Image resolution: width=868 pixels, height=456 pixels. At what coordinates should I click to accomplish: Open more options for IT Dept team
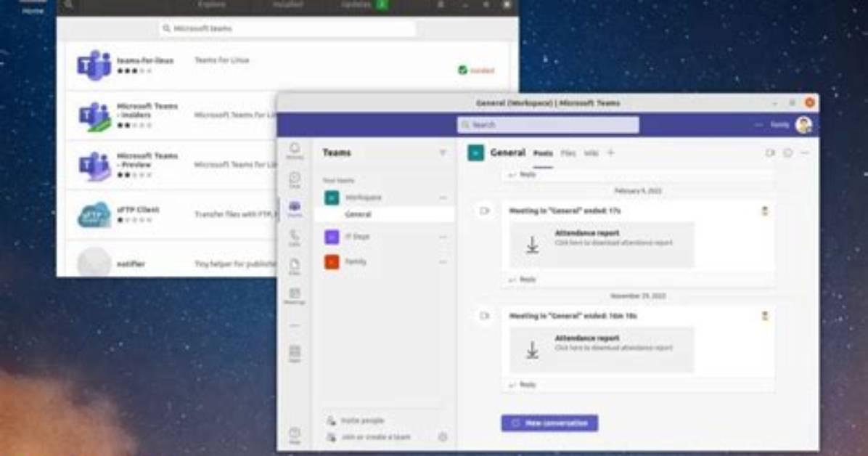coord(443,237)
